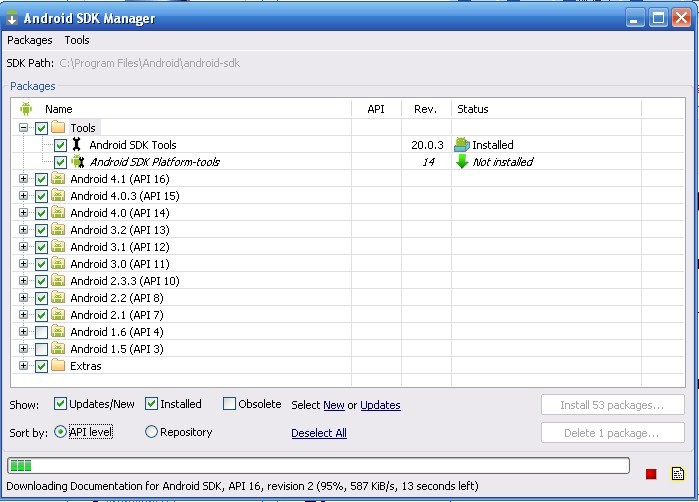
Task: Click the Android 4.0 (API 14) folder icon
Action: [x=58, y=213]
